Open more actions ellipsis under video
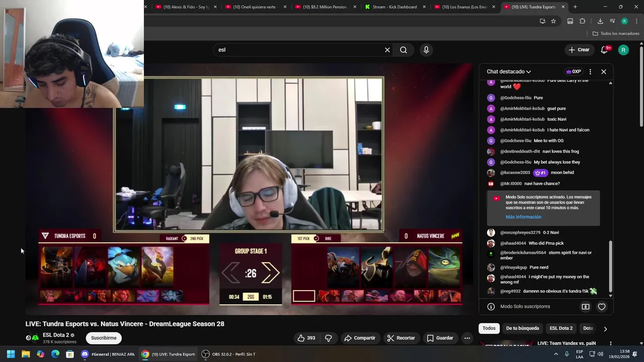 [x=467, y=338]
